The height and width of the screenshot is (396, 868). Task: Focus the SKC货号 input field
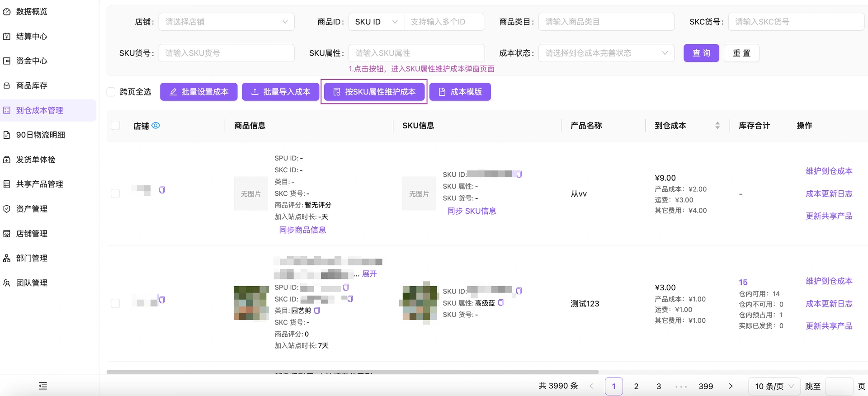click(796, 22)
